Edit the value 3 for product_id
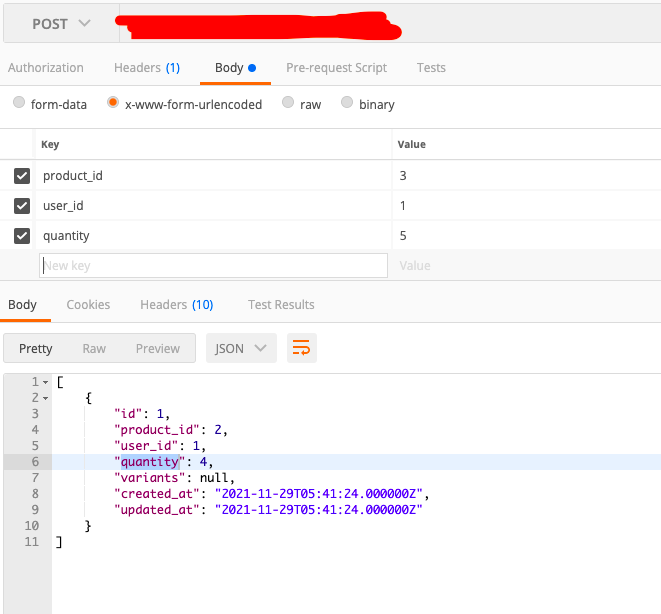 527,176
